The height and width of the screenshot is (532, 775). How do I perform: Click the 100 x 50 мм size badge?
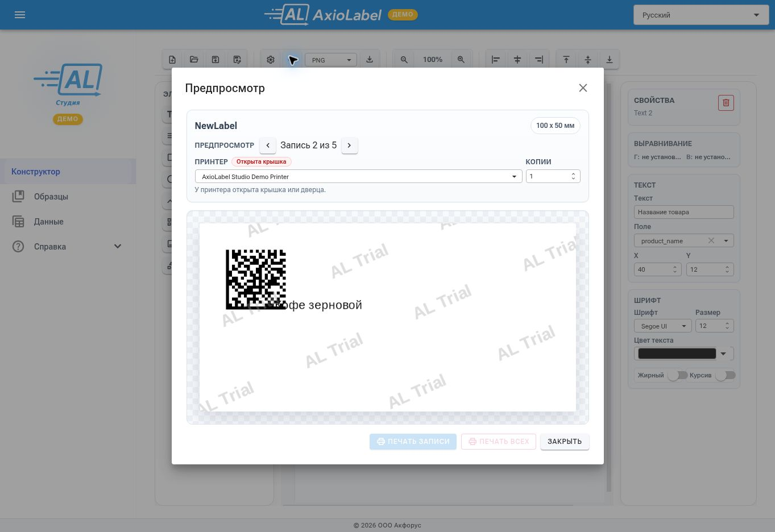(x=555, y=126)
